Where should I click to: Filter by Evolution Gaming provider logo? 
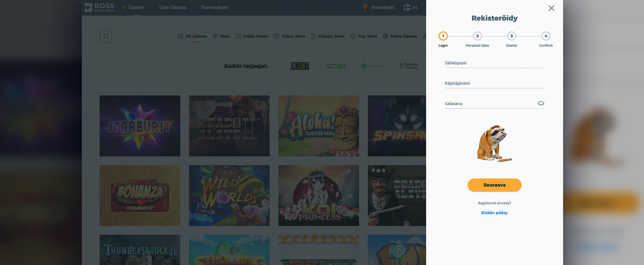(x=409, y=66)
